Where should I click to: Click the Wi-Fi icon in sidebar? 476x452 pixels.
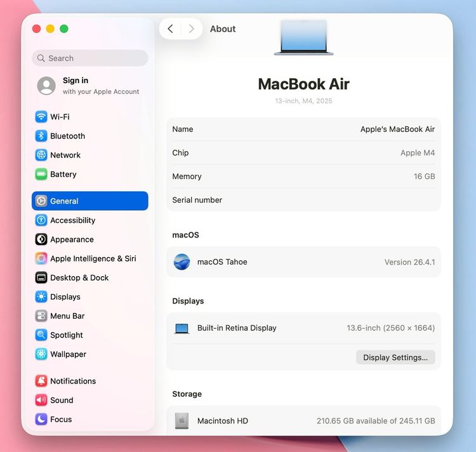41,117
